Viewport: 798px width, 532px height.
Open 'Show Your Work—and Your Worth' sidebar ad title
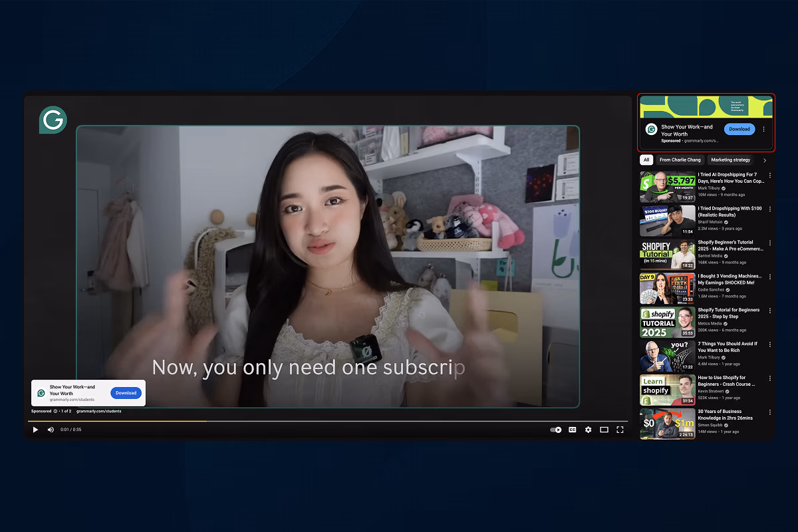[687, 130]
